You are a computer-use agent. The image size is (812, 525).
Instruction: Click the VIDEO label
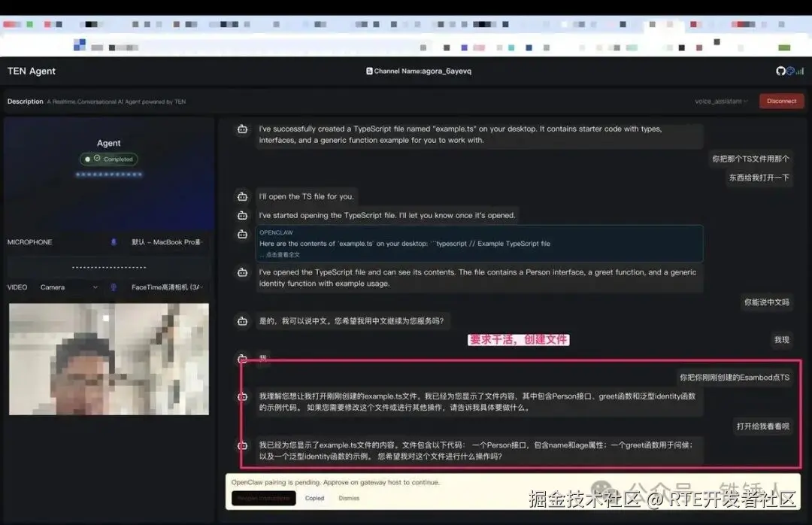pyautogui.click(x=17, y=287)
